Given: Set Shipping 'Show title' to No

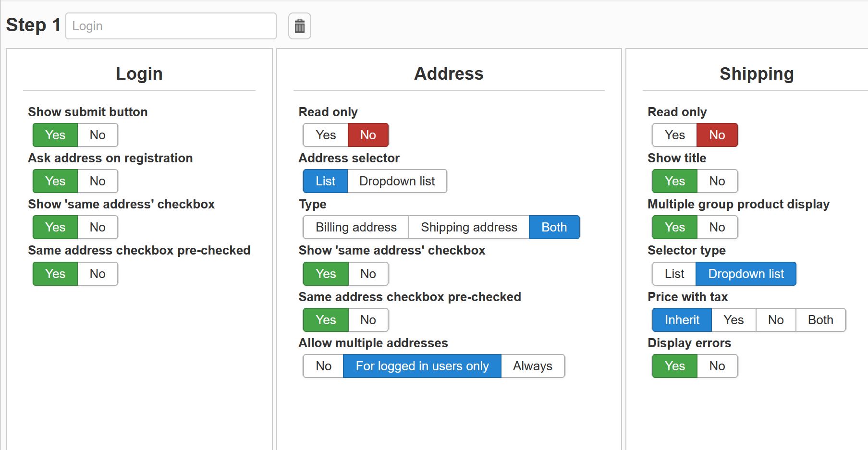Looking at the screenshot, I should click(x=717, y=181).
